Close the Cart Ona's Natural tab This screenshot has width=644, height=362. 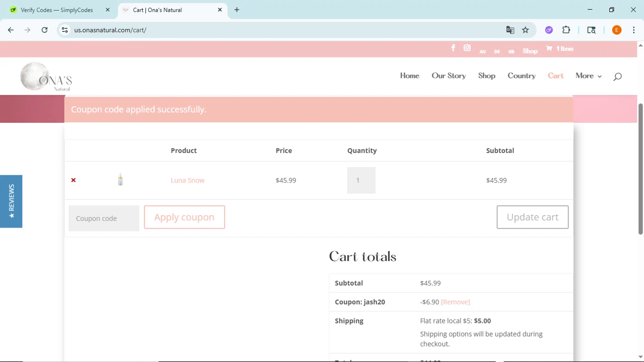(x=220, y=10)
